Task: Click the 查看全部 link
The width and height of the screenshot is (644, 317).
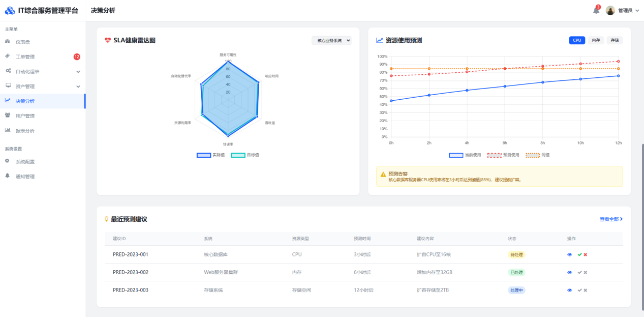Action: tap(611, 219)
